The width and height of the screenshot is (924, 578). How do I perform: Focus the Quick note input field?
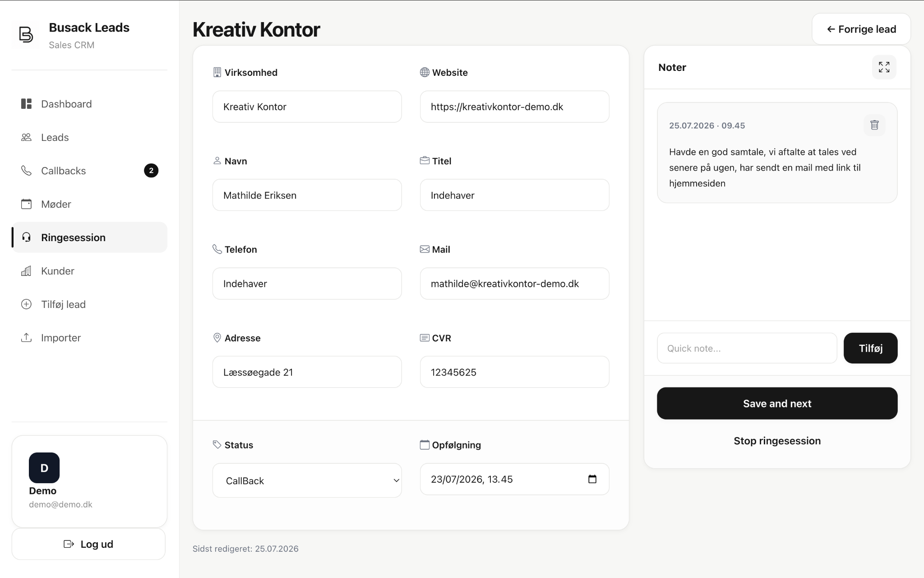(747, 348)
